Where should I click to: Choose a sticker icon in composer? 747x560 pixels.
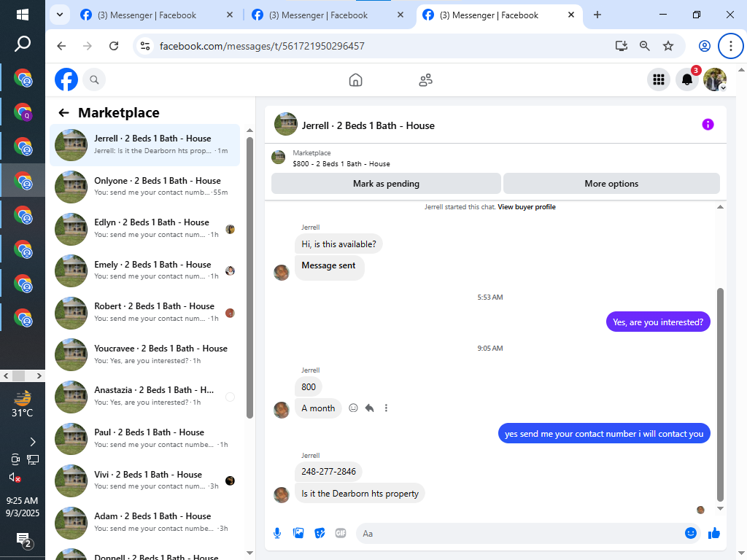click(320, 533)
